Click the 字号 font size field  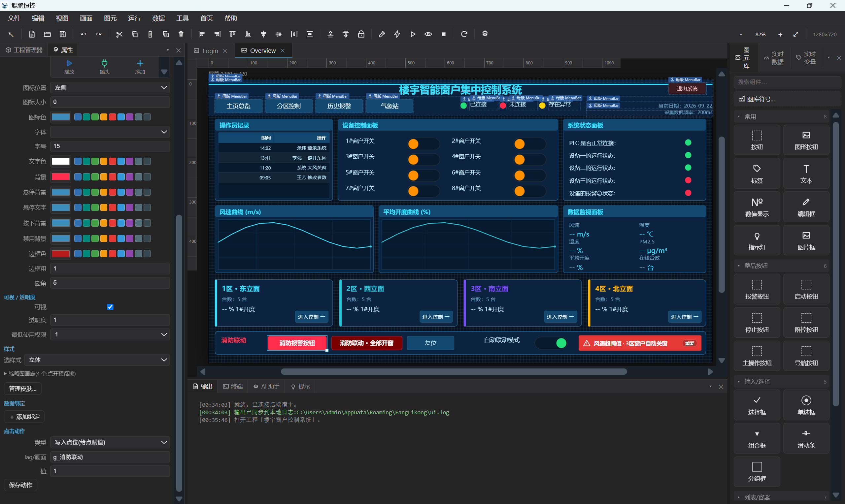point(110,146)
